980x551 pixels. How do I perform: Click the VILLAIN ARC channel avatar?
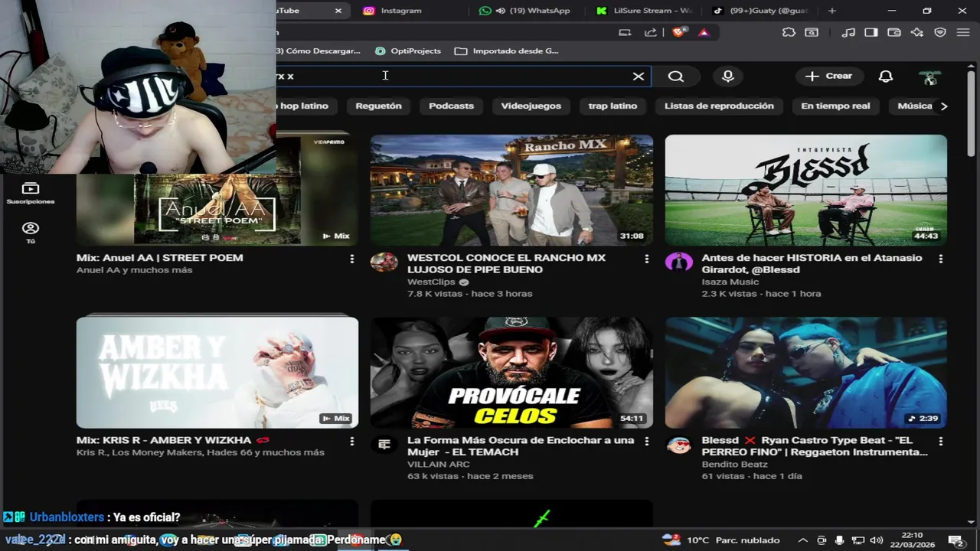coord(384,444)
